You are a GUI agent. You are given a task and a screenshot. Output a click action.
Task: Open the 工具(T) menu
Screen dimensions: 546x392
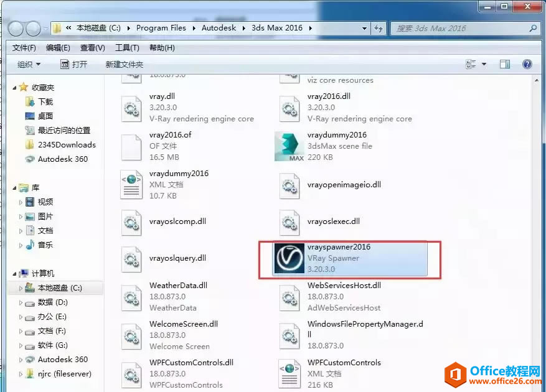pyautogui.click(x=127, y=48)
